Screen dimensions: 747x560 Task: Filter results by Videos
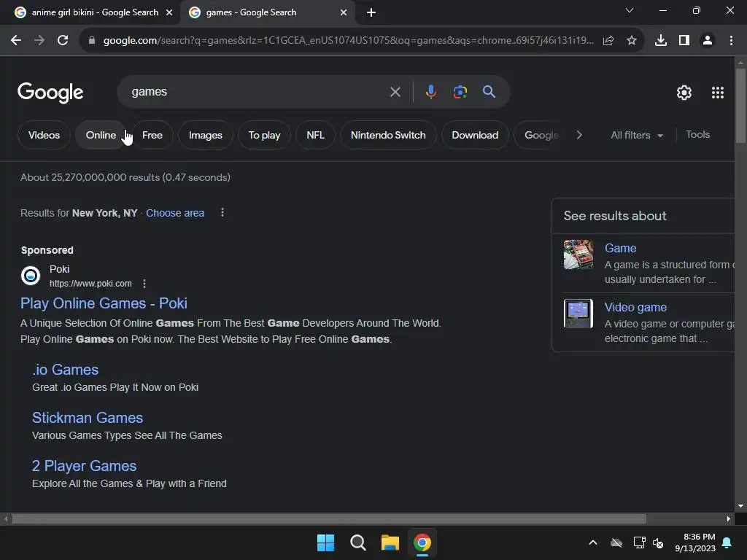click(44, 135)
